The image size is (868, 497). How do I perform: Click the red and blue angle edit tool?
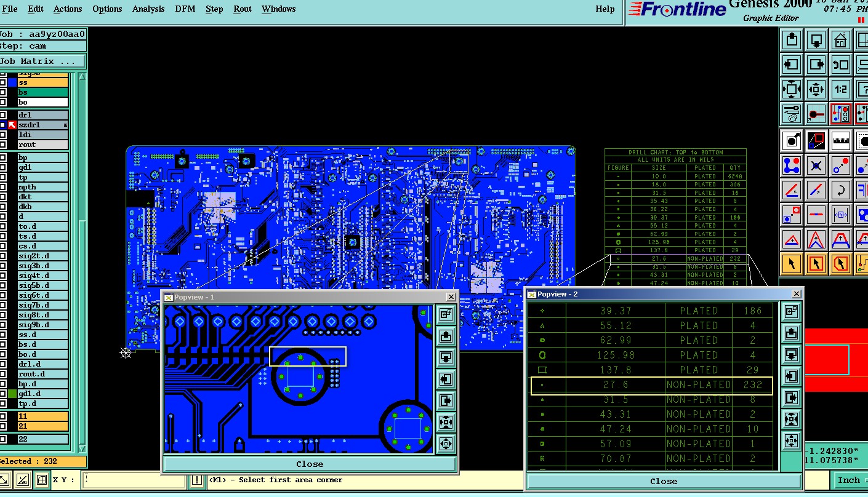(792, 190)
